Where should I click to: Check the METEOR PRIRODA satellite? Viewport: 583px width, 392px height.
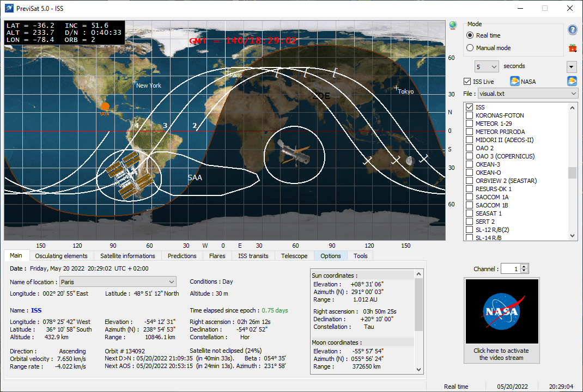tap(469, 132)
